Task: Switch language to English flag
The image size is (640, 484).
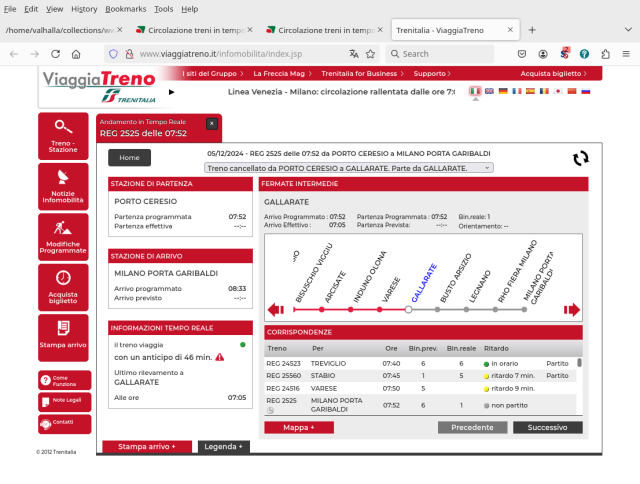Action: click(x=489, y=91)
